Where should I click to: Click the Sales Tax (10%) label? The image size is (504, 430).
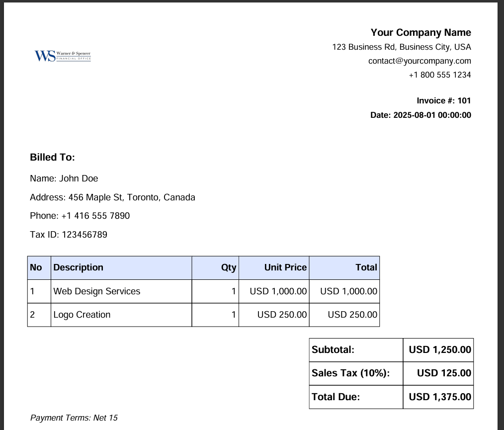point(351,373)
